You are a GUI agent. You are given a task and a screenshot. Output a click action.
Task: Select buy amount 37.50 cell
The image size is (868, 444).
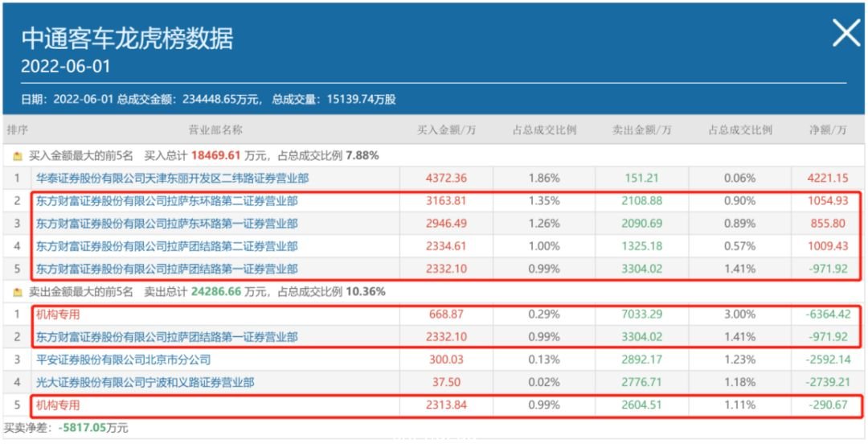(446, 383)
